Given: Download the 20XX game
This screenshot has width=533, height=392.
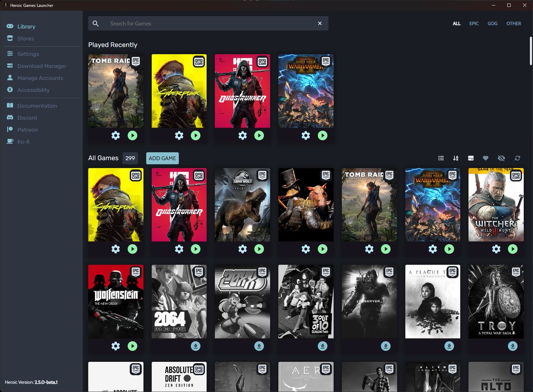Looking at the screenshot, I should tap(259, 346).
